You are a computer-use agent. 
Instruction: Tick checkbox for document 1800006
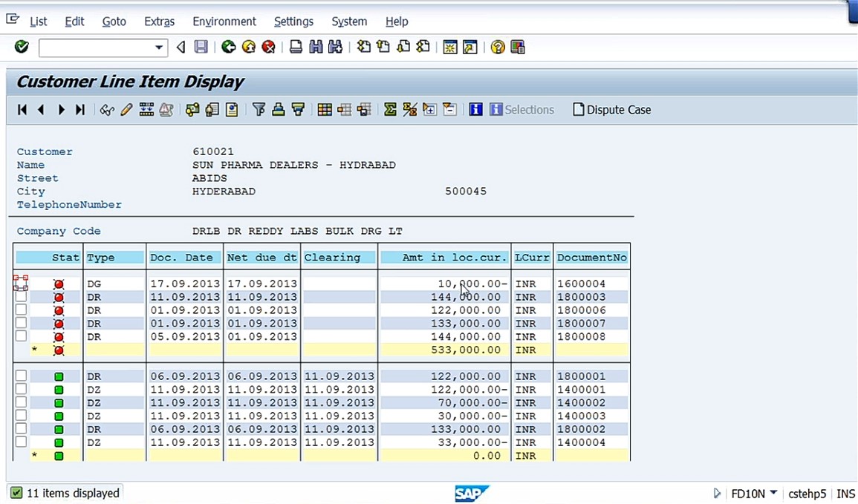coord(21,310)
